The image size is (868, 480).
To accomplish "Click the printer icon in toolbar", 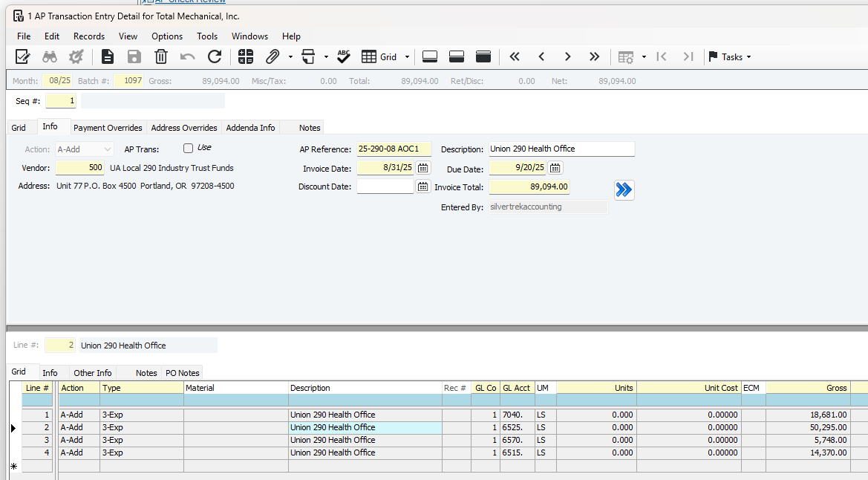I will (308, 56).
